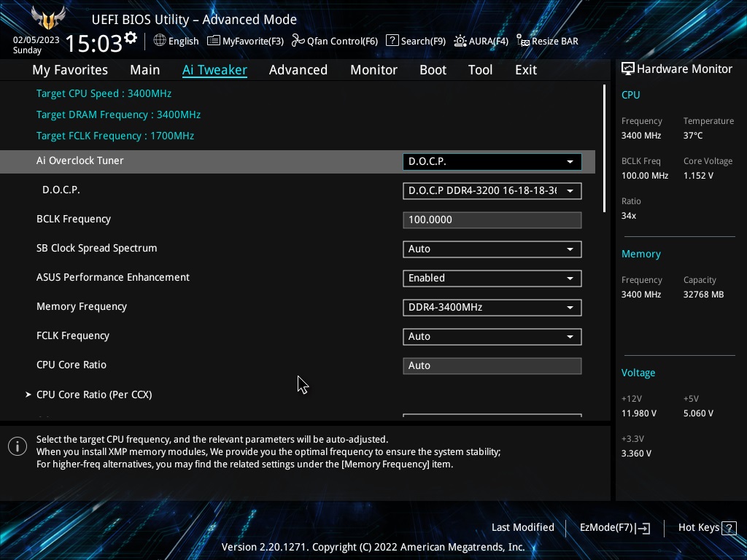Go to the Exit tab
This screenshot has height=560, width=747.
[x=526, y=69]
